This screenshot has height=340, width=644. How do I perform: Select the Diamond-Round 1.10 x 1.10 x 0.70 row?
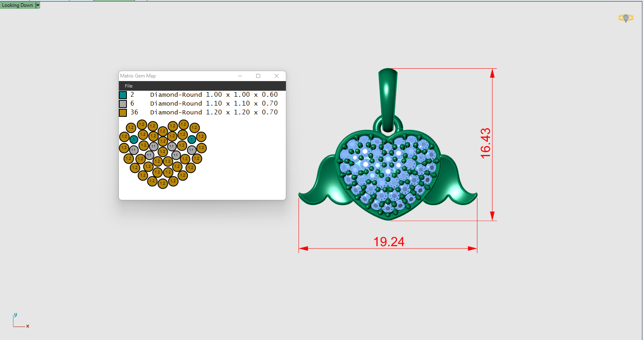214,104
